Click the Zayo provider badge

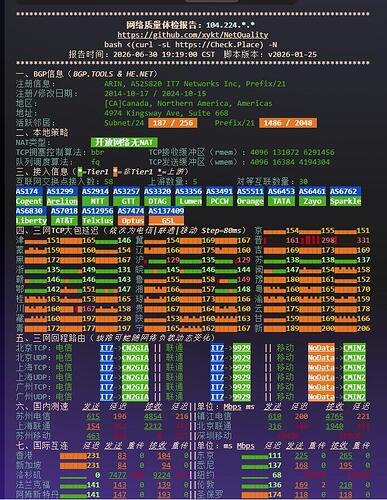coord(312,201)
